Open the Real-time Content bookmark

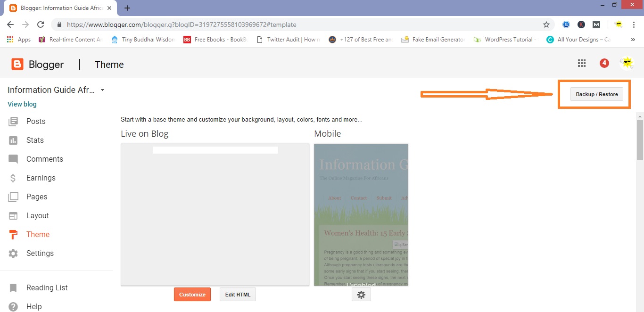(70, 40)
